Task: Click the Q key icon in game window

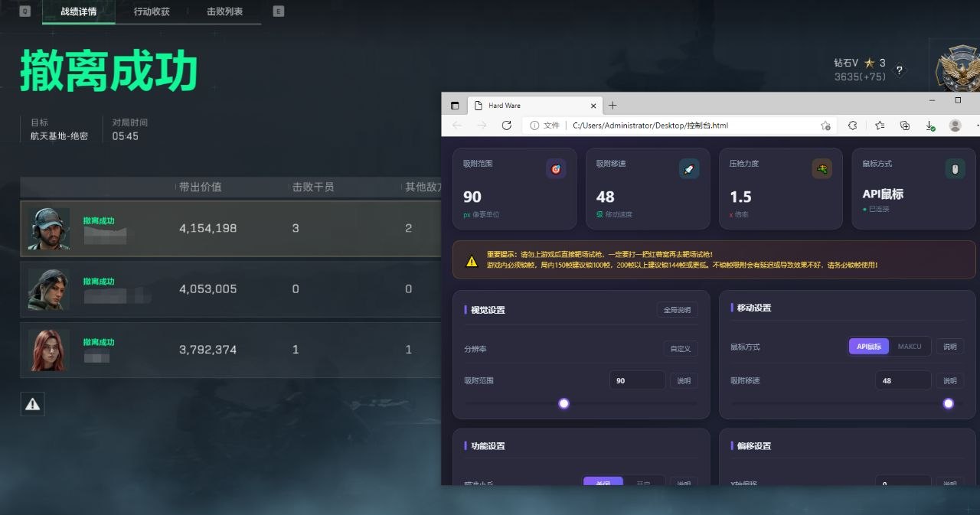Action: pos(24,11)
